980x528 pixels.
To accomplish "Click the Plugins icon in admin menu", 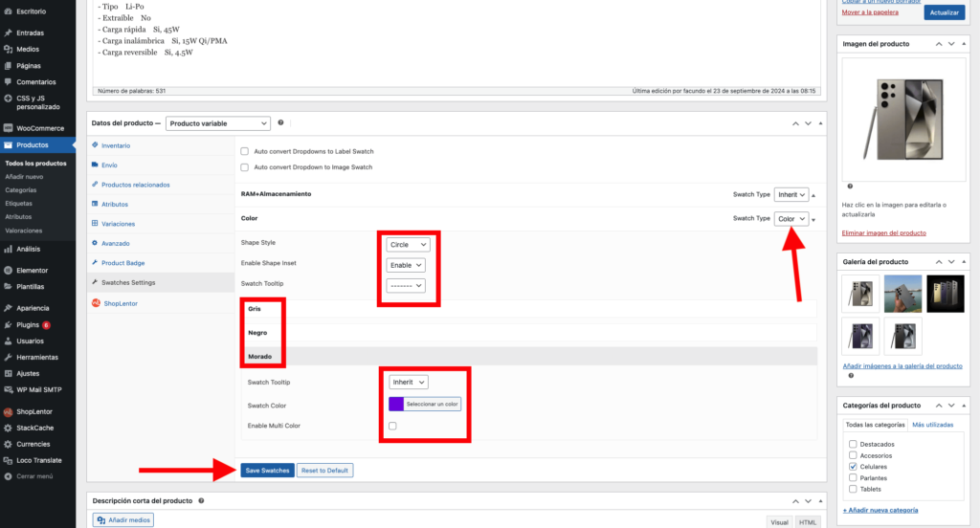I will 8,325.
